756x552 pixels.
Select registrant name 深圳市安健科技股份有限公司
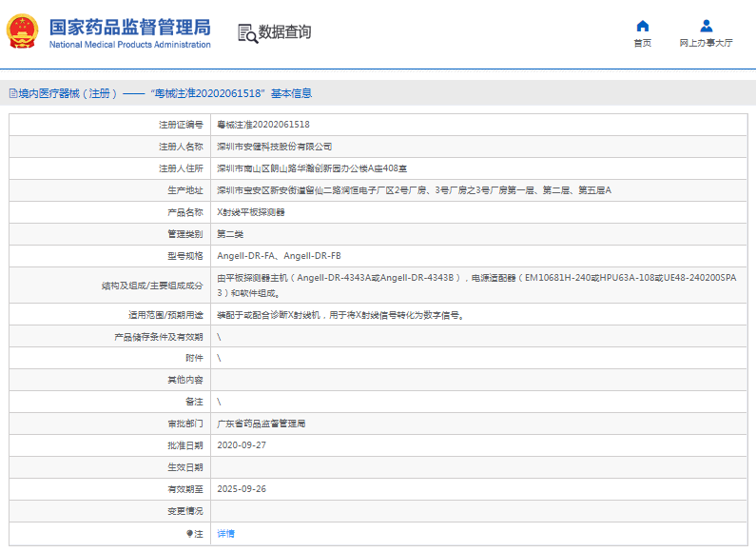tap(275, 147)
